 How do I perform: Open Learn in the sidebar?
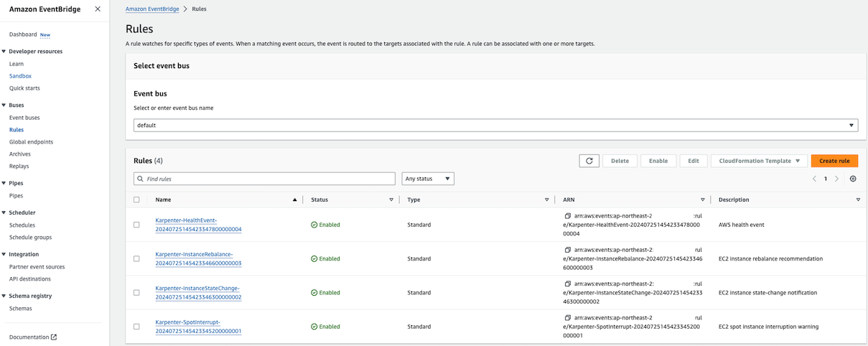pyautogui.click(x=17, y=64)
